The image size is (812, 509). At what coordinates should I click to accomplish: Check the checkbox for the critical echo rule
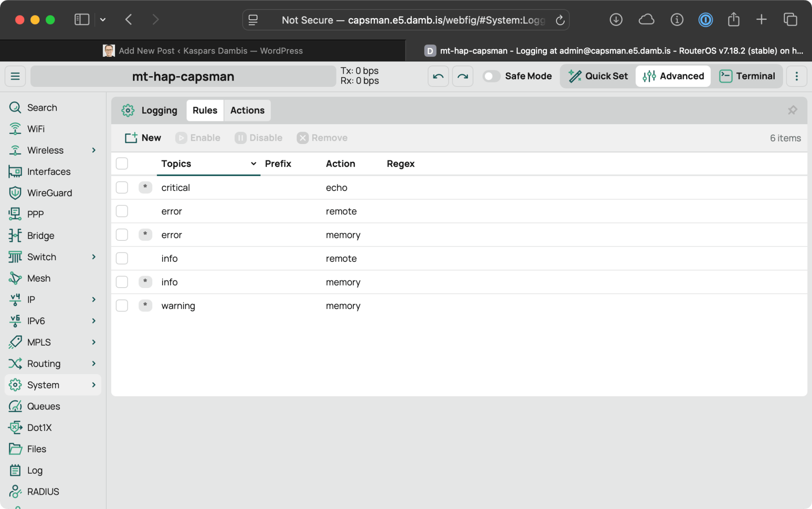[122, 187]
